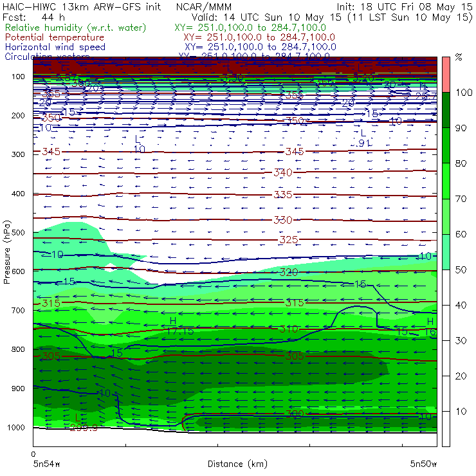
Task: Click the darkest green 90–100% colorbar segment
Action: [446, 110]
